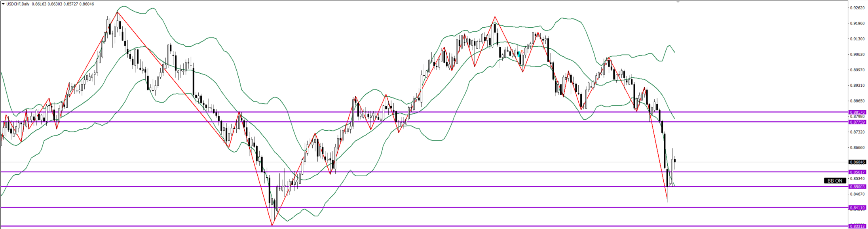Screen dimensions: 868x229
Task: Click the 0.85617 purple level tag
Action: coord(857,172)
